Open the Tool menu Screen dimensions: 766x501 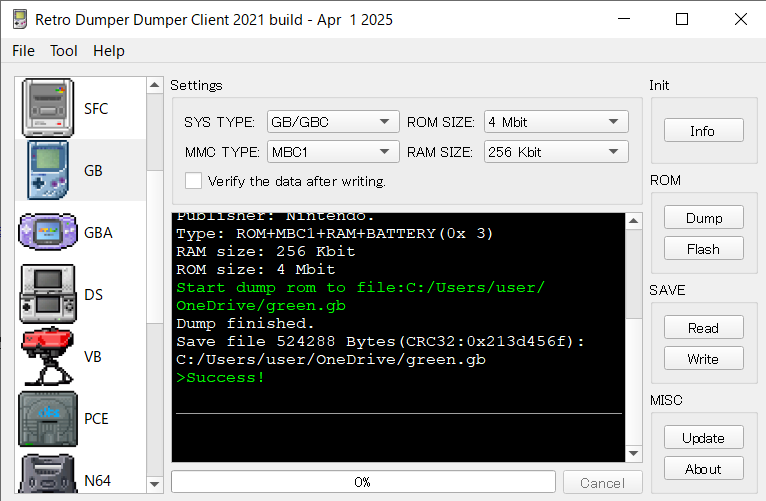point(64,51)
